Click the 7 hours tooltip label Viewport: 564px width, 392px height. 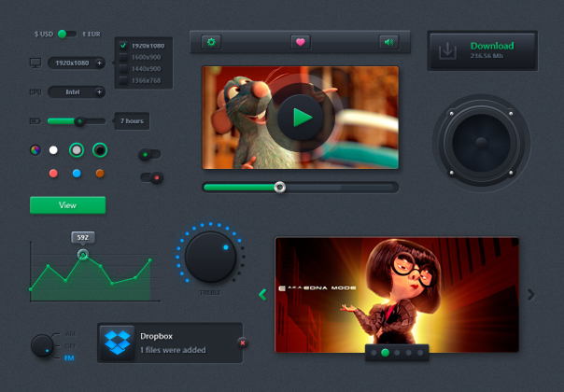pyautogui.click(x=132, y=121)
